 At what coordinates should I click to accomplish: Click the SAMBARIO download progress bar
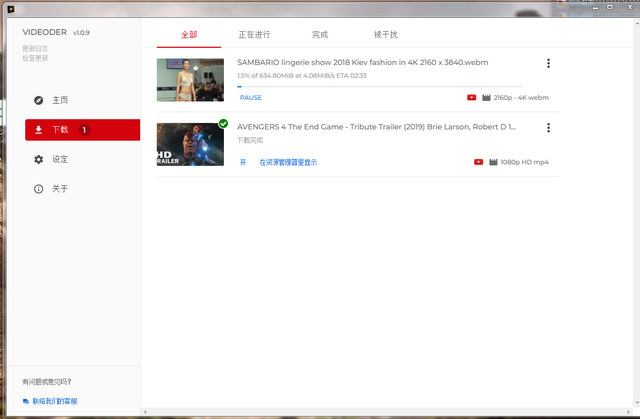pyautogui.click(x=380, y=86)
